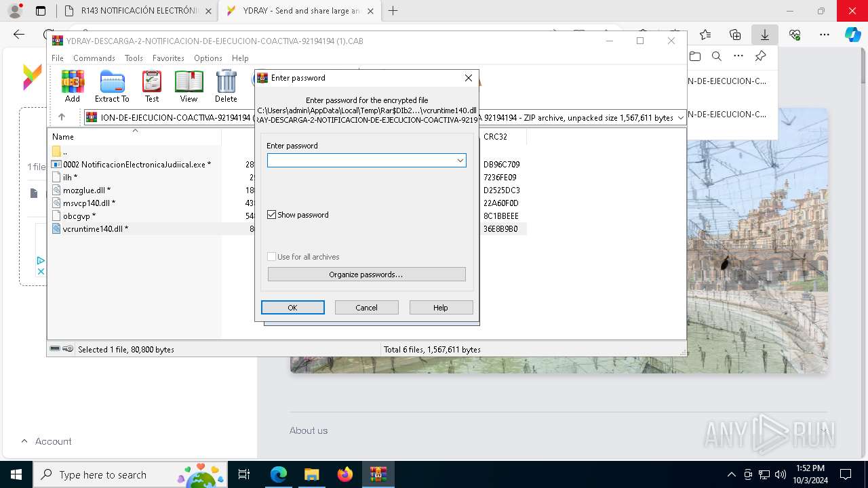Open the View toolbar icon

189,86
